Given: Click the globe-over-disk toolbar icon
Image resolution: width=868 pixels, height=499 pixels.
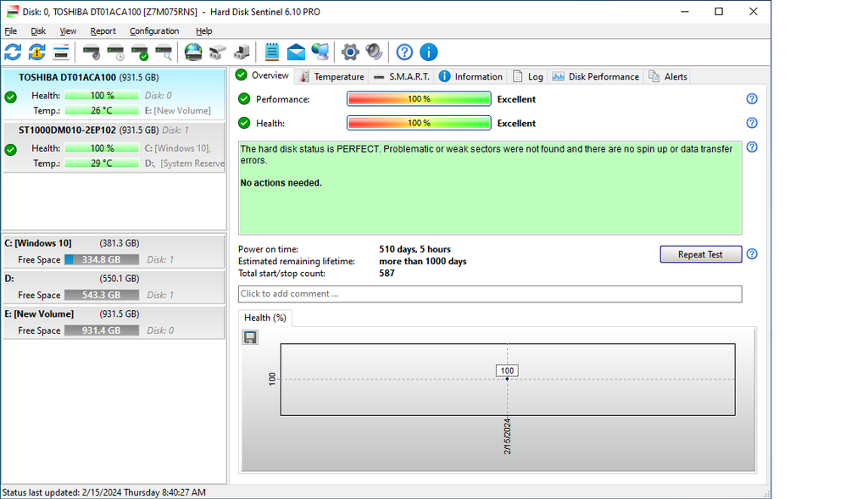Looking at the screenshot, I should click(x=193, y=53).
